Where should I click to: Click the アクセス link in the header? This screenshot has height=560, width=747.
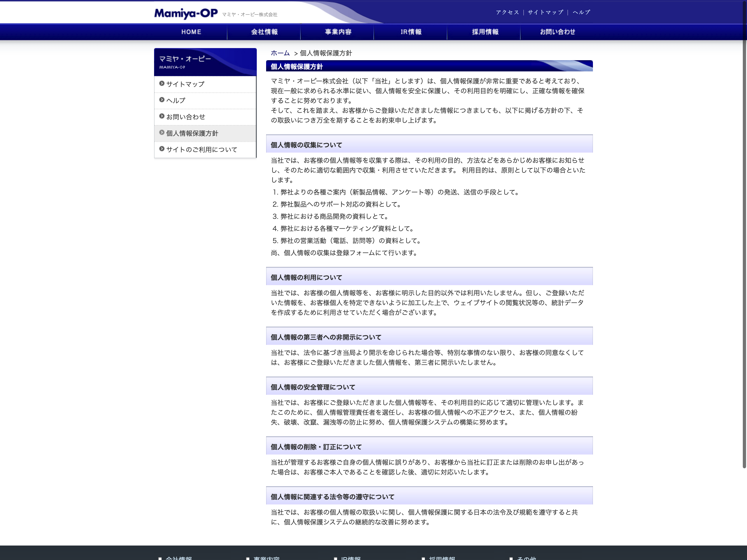click(507, 13)
